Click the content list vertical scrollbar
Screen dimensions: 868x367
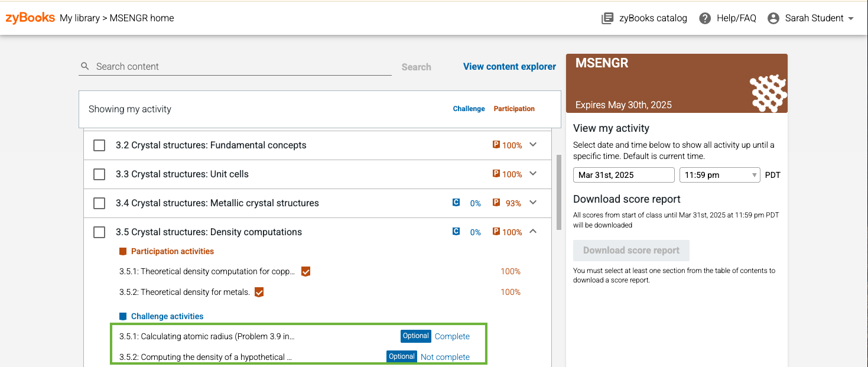559,192
